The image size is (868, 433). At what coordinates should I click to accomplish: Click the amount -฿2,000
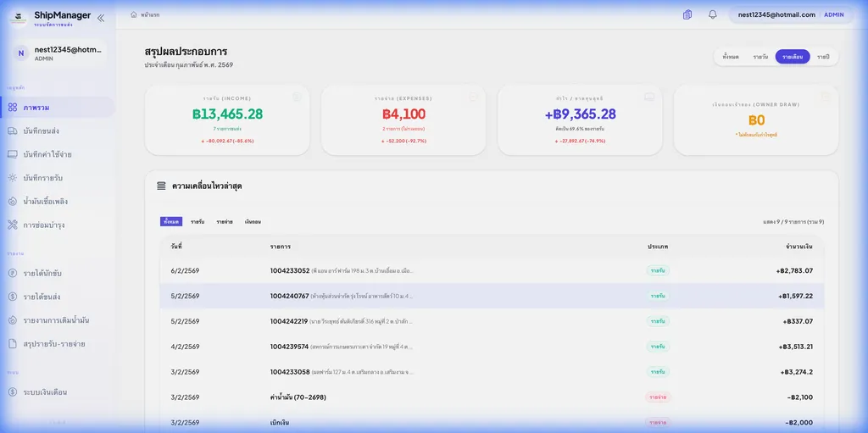click(799, 423)
